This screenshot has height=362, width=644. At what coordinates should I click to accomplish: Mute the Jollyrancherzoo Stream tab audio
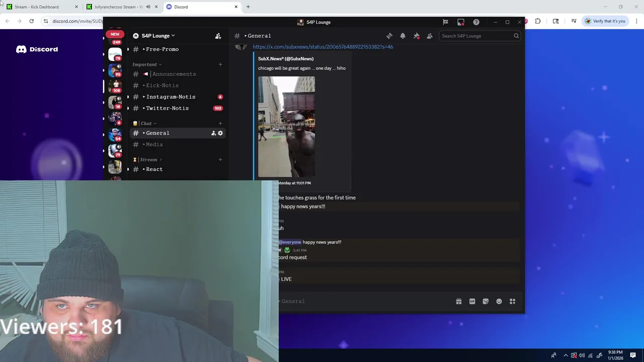point(148,7)
